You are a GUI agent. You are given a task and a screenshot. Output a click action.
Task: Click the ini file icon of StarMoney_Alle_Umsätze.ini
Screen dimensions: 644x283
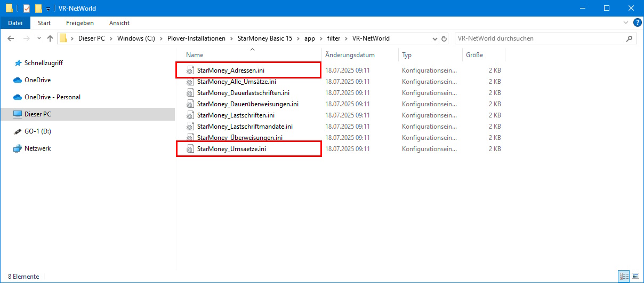(190, 81)
